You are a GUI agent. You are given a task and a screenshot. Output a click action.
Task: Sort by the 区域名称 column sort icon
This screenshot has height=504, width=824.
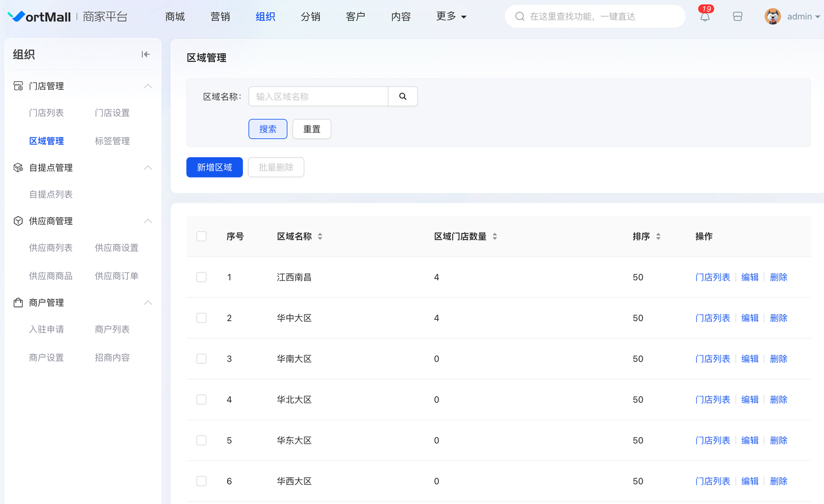point(320,237)
